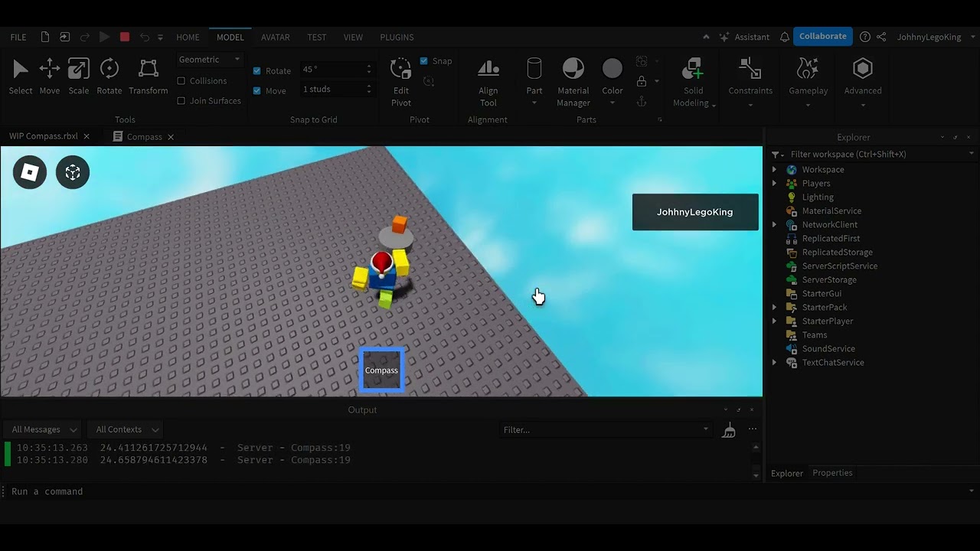The image size is (980, 551).
Task: Open the Geometric mode dropdown
Action: (x=209, y=60)
